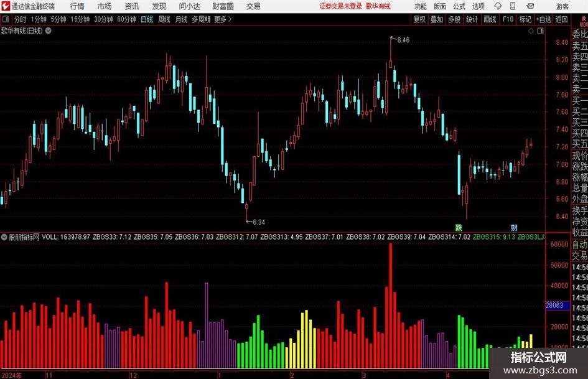Click the 8.46 high price label
The height and width of the screenshot is (379, 588).
coord(403,40)
